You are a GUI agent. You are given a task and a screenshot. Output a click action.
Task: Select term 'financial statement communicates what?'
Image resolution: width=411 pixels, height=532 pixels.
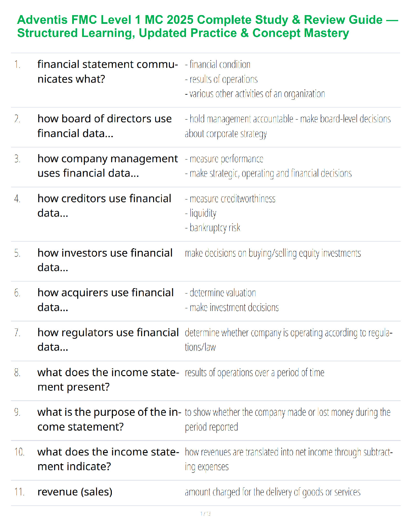click(x=107, y=72)
